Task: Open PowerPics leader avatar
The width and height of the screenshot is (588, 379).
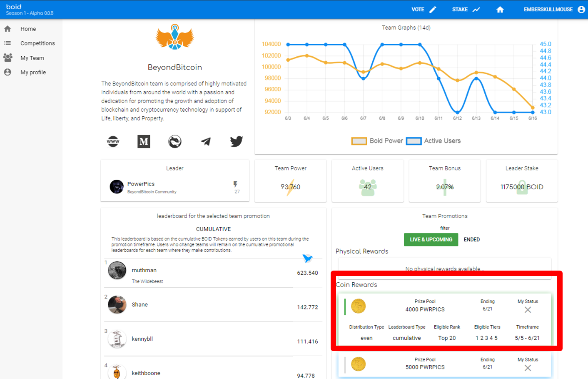Action: [x=117, y=187]
